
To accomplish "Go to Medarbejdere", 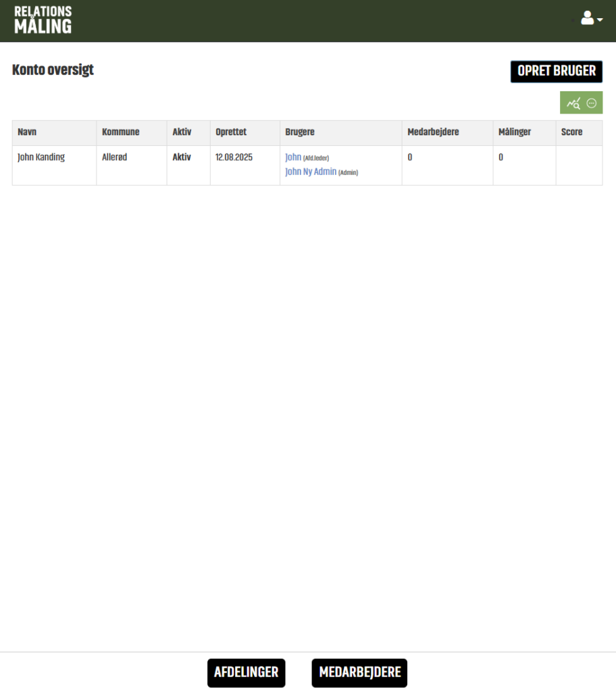I will click(359, 672).
